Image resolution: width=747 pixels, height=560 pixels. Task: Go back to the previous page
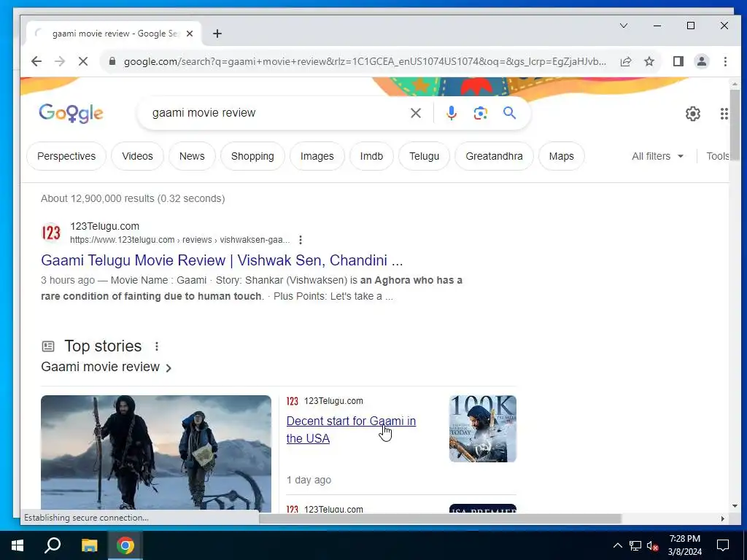pyautogui.click(x=36, y=61)
